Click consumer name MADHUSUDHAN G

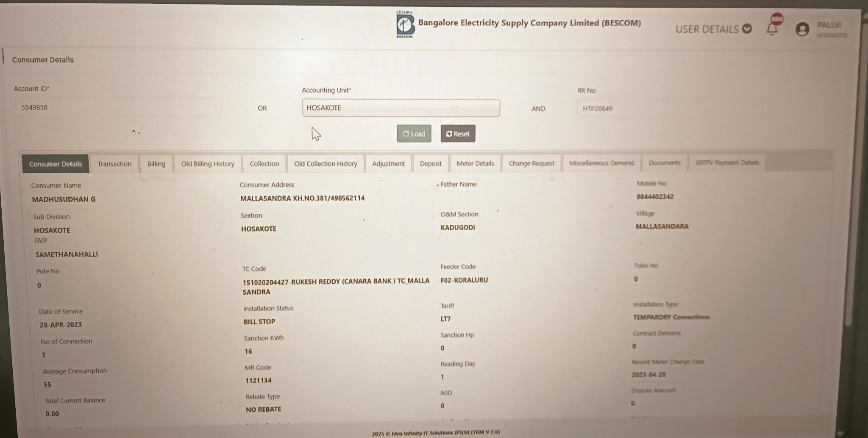(64, 199)
